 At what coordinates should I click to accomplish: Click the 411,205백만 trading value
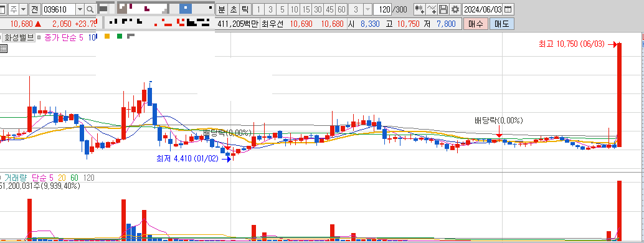[x=237, y=24]
